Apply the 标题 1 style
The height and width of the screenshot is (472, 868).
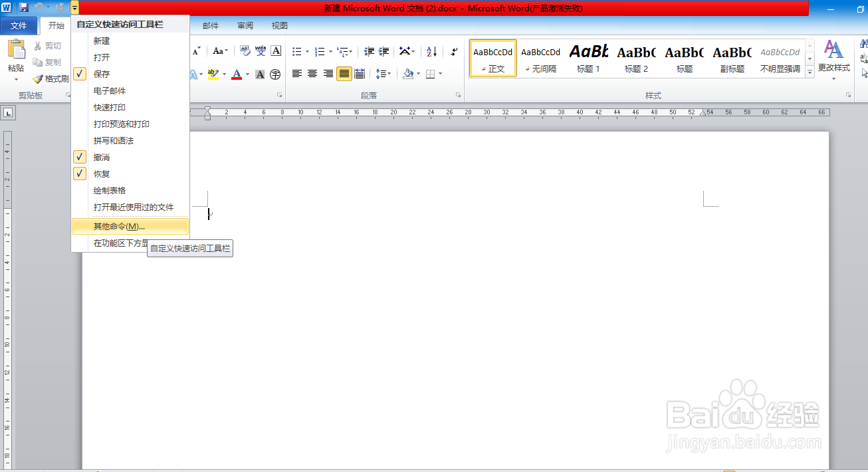[x=588, y=59]
